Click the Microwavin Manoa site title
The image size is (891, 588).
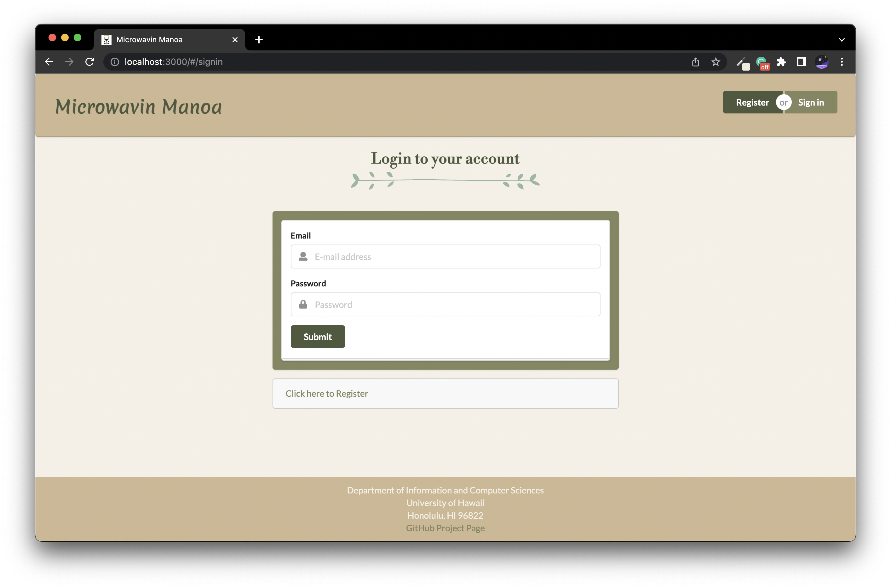click(x=139, y=107)
